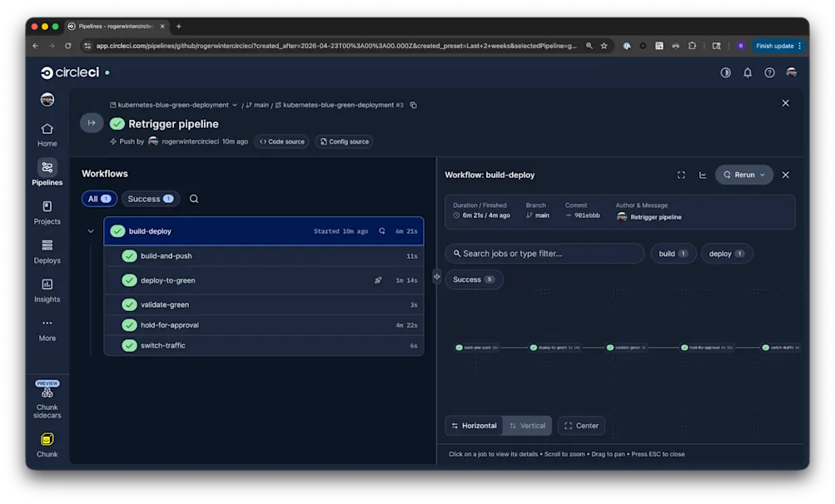
Task: Reload the browser page
Action: point(68,46)
